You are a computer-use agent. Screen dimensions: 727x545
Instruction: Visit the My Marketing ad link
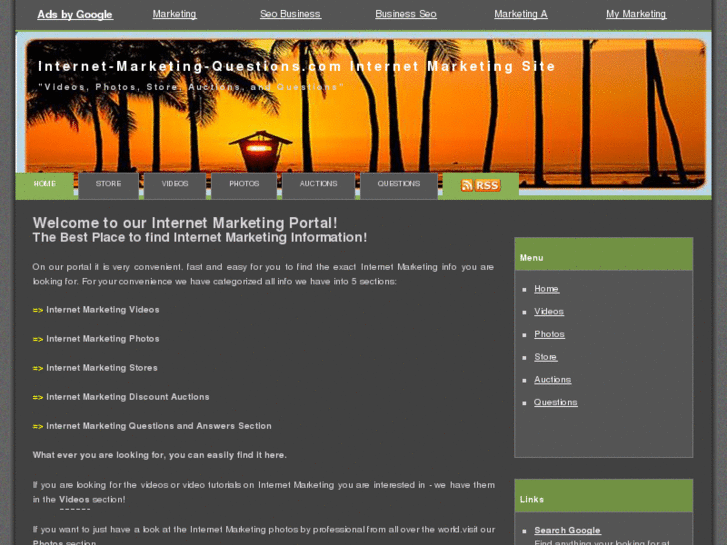click(x=636, y=14)
